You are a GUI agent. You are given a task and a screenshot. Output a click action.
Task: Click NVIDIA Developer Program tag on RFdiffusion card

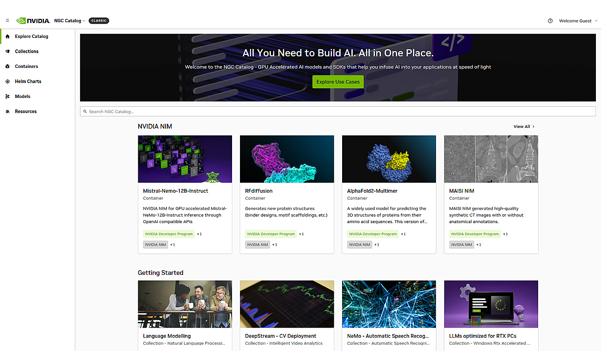click(271, 234)
